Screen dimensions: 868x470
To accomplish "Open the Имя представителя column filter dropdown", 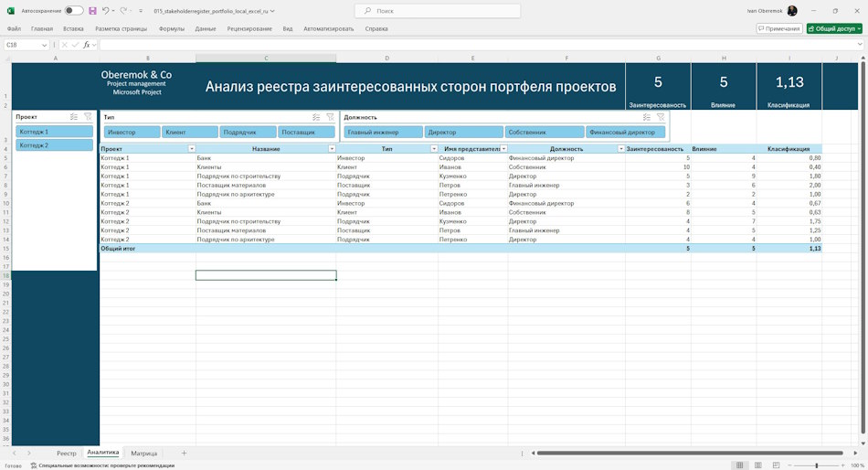I will point(503,148).
